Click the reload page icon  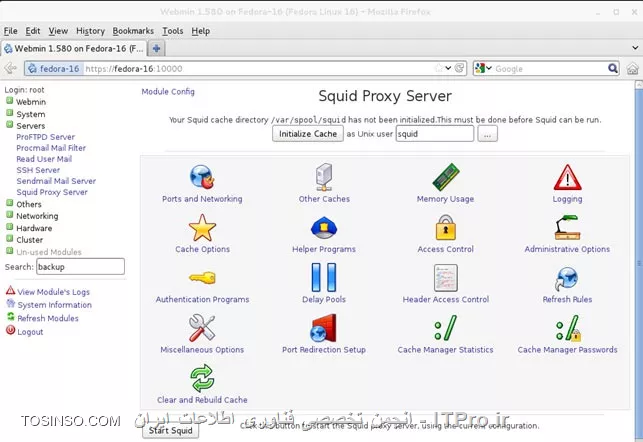460,68
